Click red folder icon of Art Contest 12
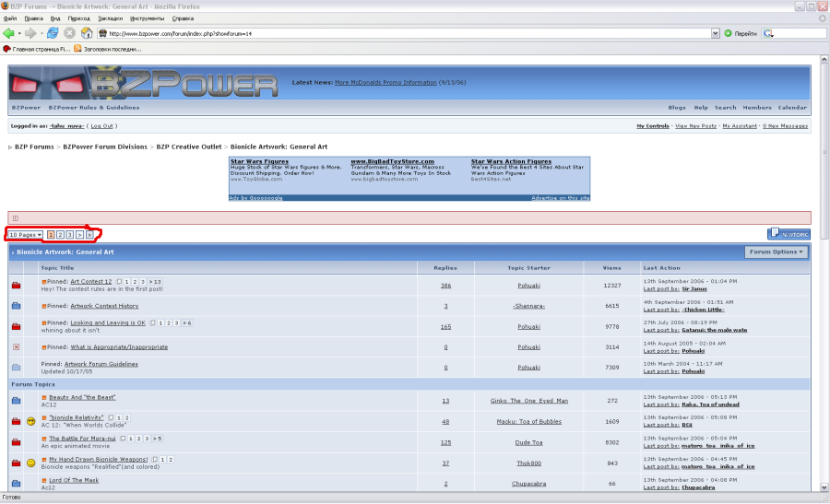Viewport: 830px width, 504px height. [x=17, y=285]
